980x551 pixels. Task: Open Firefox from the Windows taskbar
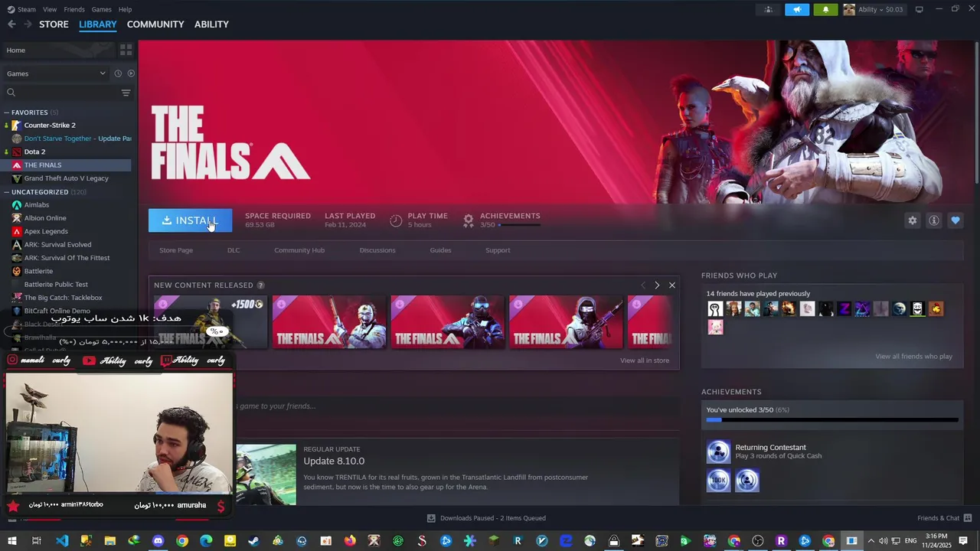pos(350,541)
